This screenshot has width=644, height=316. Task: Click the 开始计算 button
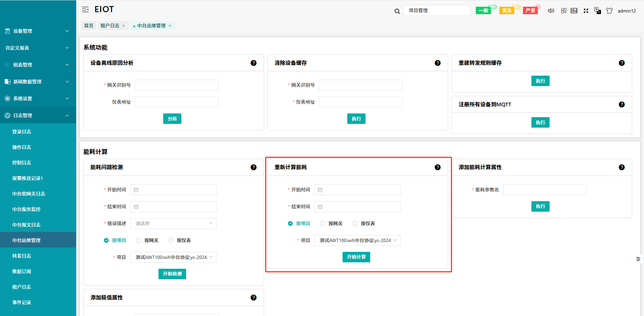[x=356, y=257]
